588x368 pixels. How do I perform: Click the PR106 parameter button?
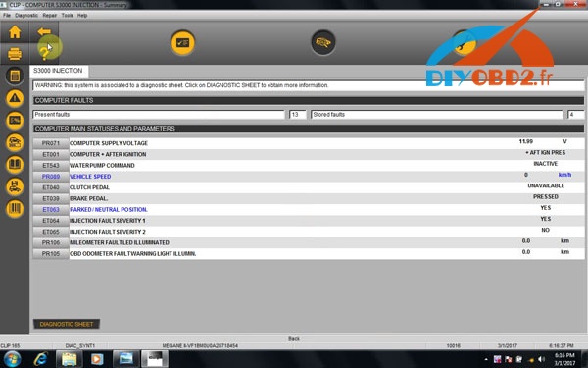(x=51, y=243)
